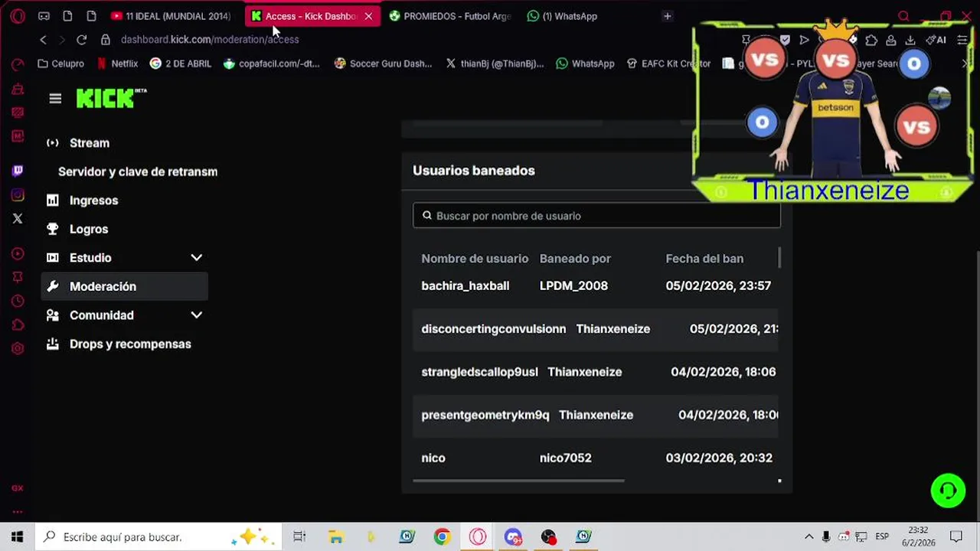Open the player icon in Opera sidebar
The width and height of the screenshot is (980, 551).
point(18,254)
